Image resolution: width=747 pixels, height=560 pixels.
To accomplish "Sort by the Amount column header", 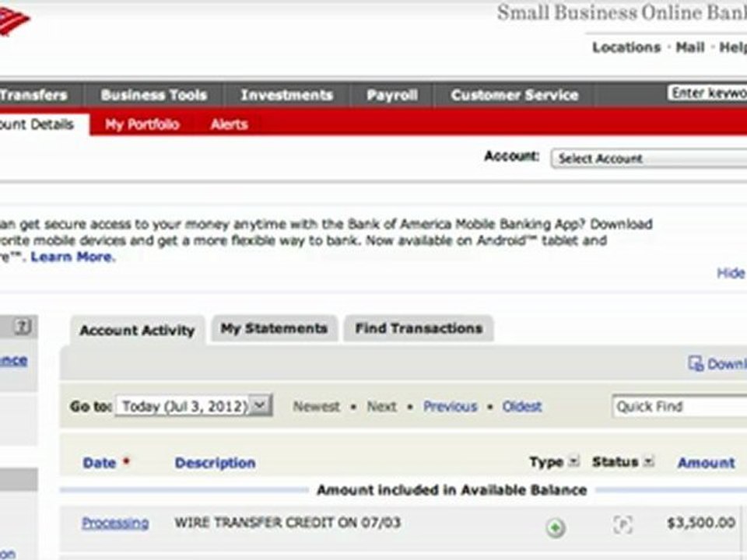I will point(706,462).
